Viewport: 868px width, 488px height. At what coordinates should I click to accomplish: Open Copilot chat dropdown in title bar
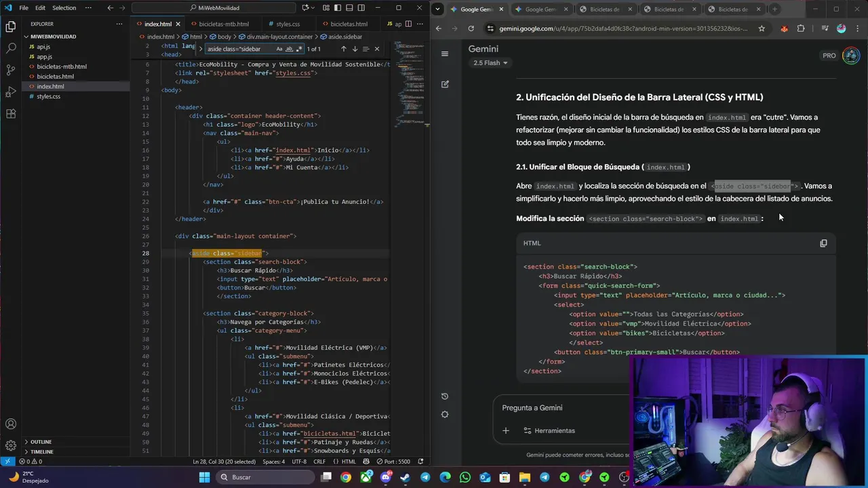(314, 8)
